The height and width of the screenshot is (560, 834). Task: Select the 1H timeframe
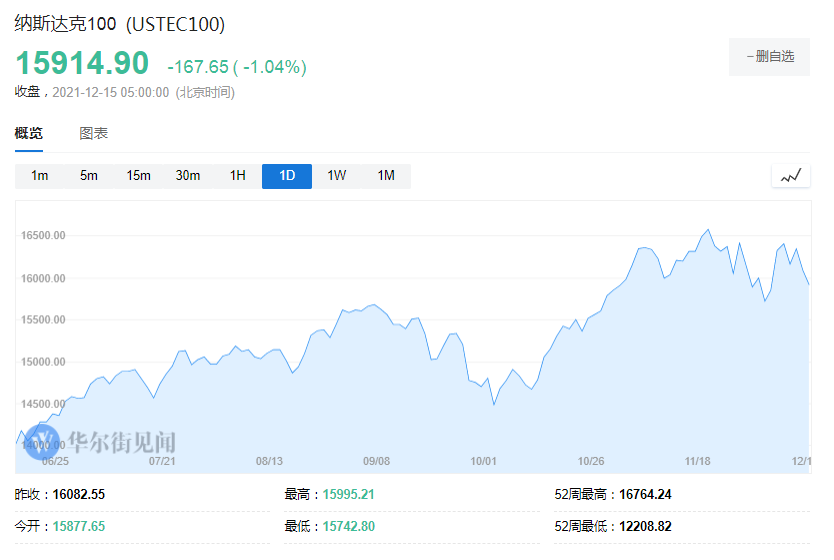[x=237, y=176]
